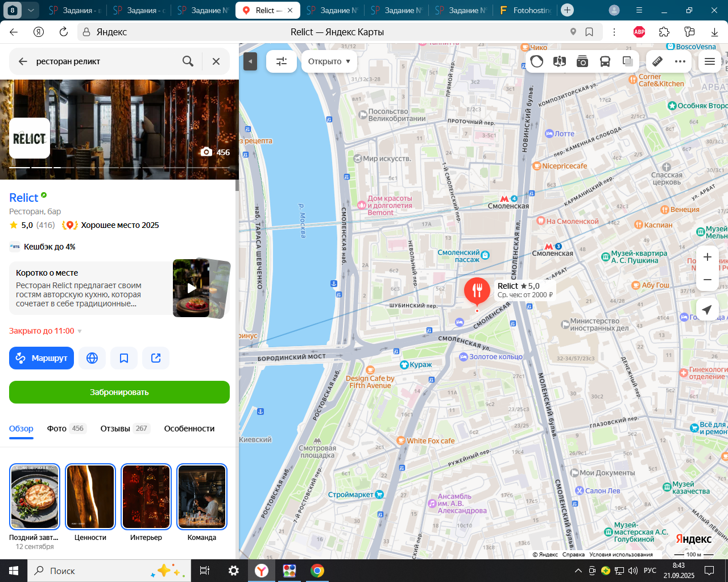This screenshot has width=728, height=582.
Task: Open the Особенности tab
Action: [x=189, y=429]
